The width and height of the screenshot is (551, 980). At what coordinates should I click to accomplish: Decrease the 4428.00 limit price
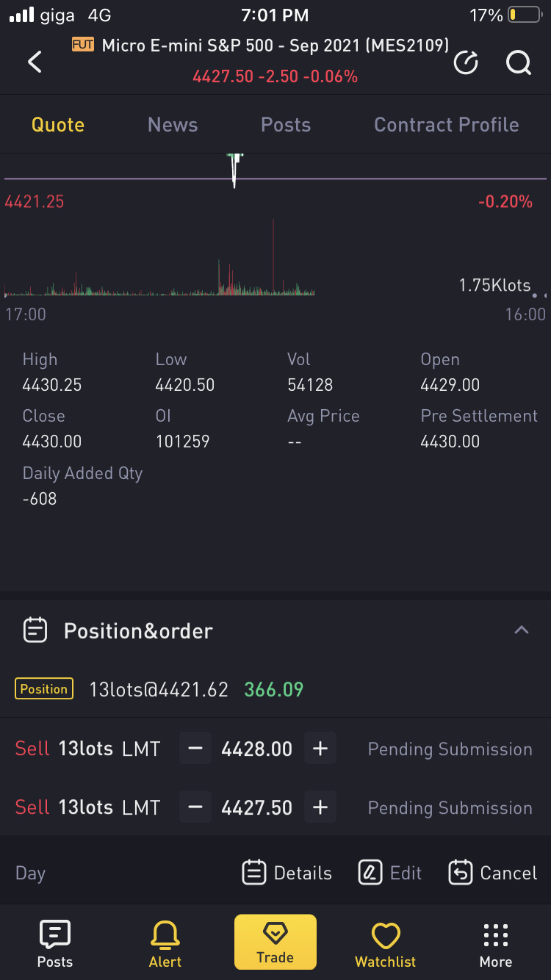point(195,749)
